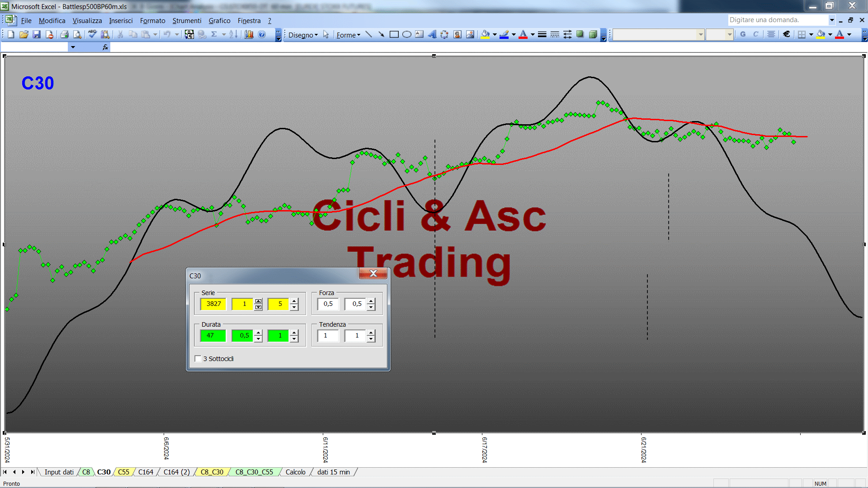
Task: Click the Italic C button
Action: [x=755, y=34]
